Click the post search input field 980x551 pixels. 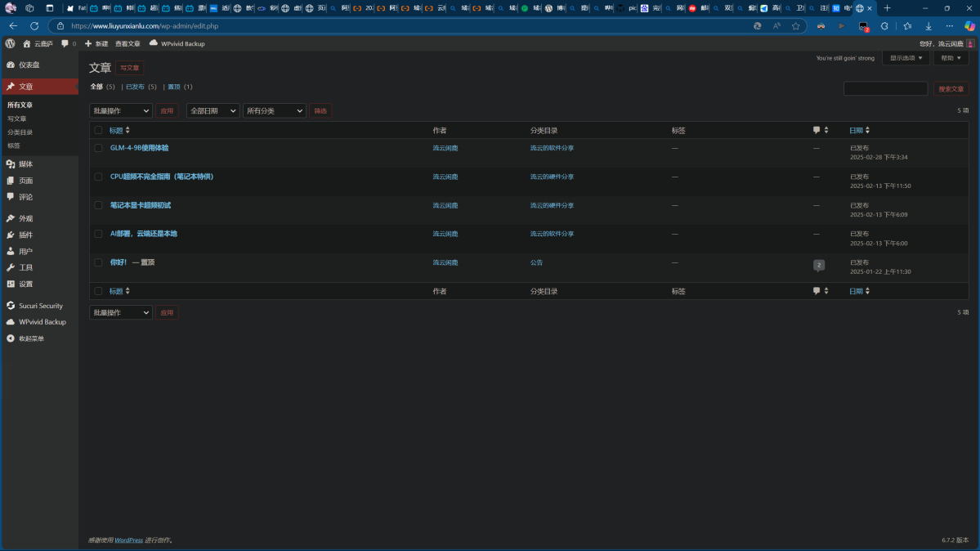(885, 88)
